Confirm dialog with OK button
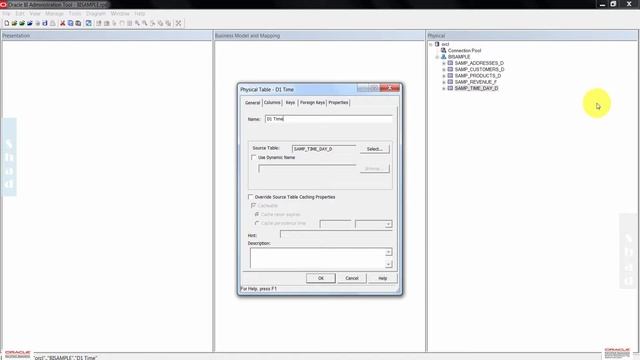Viewport: 640px width, 360px height. click(321, 278)
